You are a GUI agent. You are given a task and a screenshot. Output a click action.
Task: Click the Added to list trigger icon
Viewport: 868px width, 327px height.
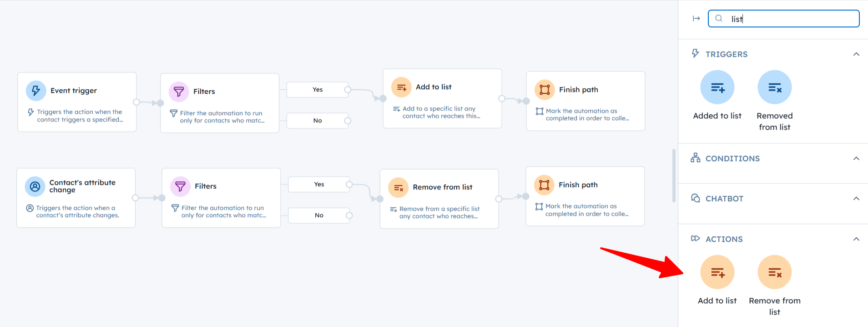717,87
